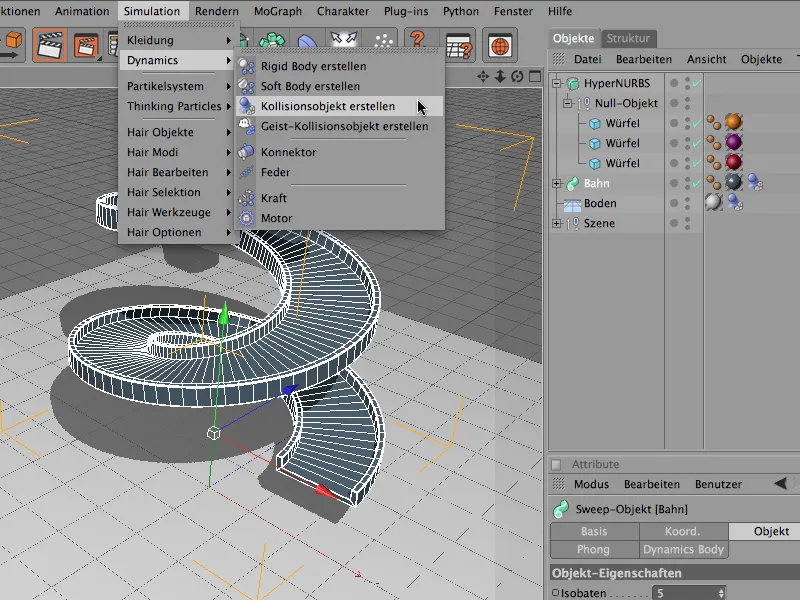
Task: Click the table with question mark icon
Action: click(459, 46)
